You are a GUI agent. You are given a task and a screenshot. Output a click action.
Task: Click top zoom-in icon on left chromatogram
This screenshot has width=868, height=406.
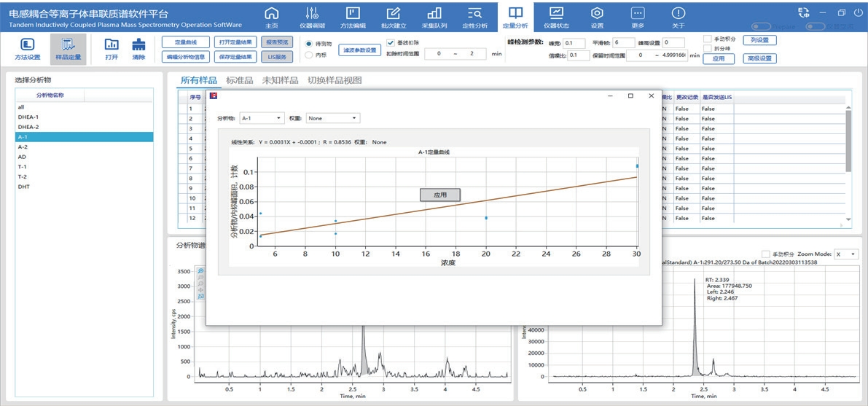coord(200,271)
